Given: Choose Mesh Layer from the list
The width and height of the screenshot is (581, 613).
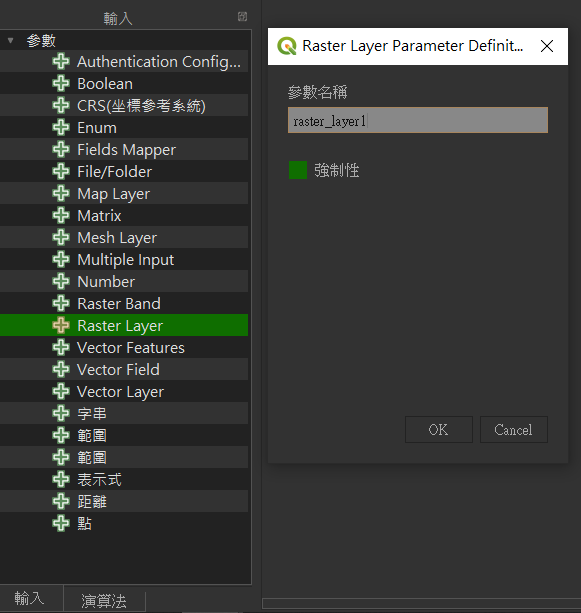Looking at the screenshot, I should click(x=124, y=237).
